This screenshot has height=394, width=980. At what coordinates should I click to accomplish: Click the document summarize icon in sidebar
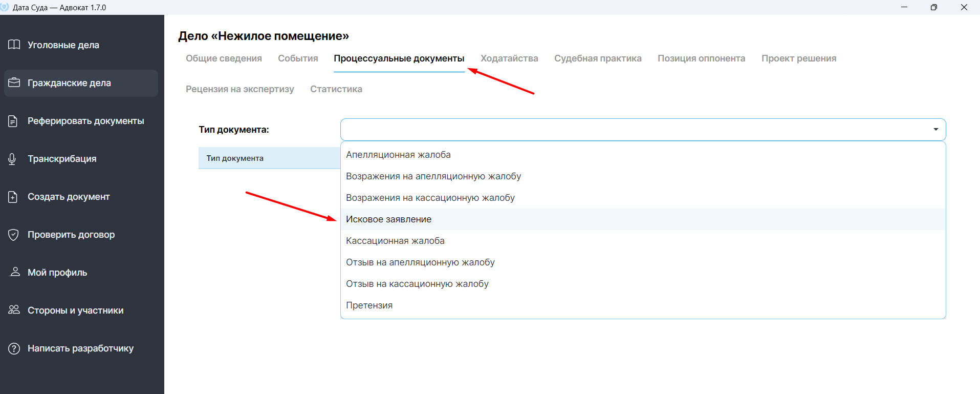pyautogui.click(x=13, y=121)
